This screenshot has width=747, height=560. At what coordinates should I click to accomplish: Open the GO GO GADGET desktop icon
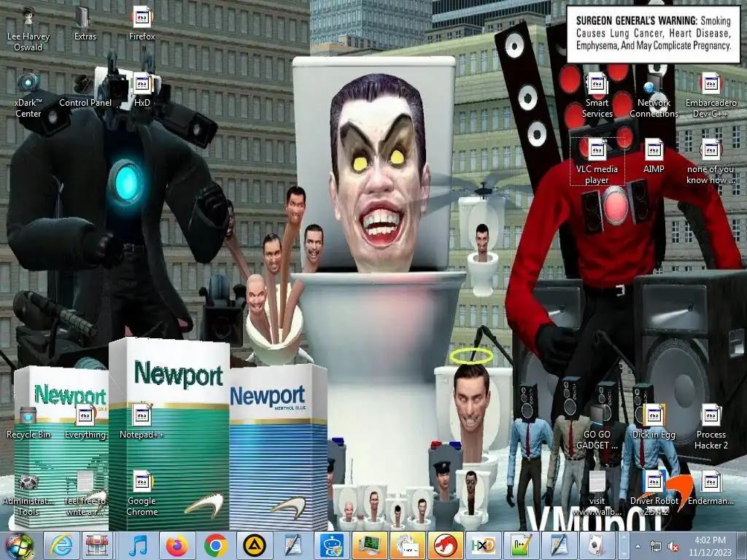(597, 427)
